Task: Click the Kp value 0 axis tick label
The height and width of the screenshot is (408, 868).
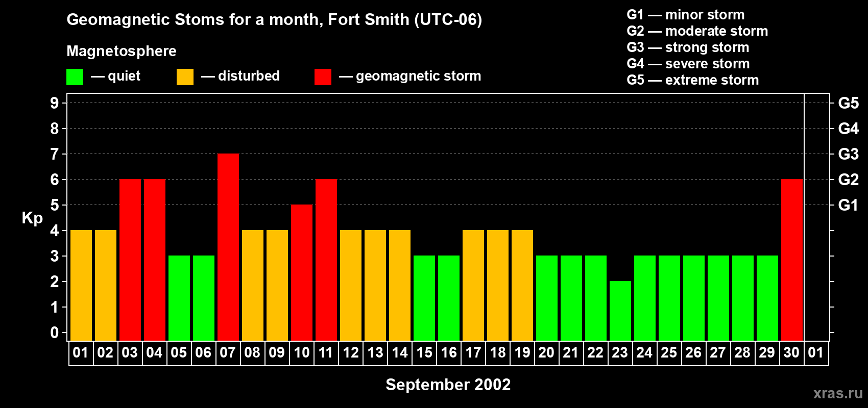Action: (55, 333)
